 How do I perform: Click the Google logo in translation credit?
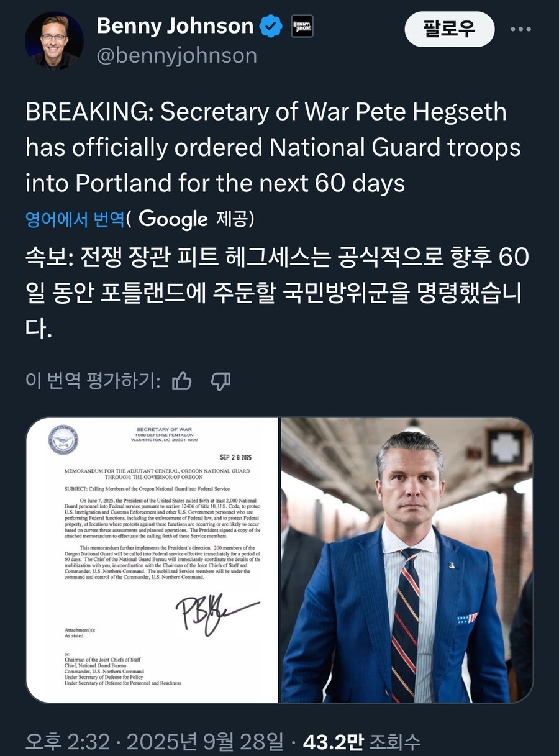point(173,219)
